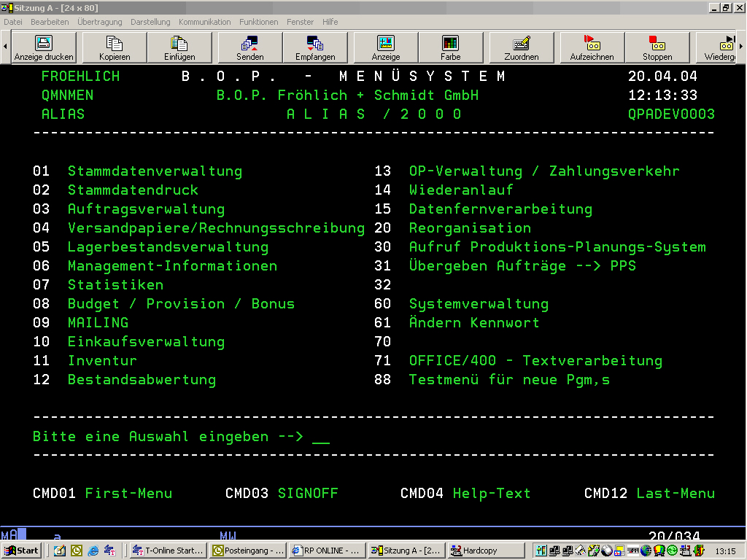The height and width of the screenshot is (560, 747).
Task: Click the Stammdatenverwaltung menu entry
Action: [x=155, y=171]
